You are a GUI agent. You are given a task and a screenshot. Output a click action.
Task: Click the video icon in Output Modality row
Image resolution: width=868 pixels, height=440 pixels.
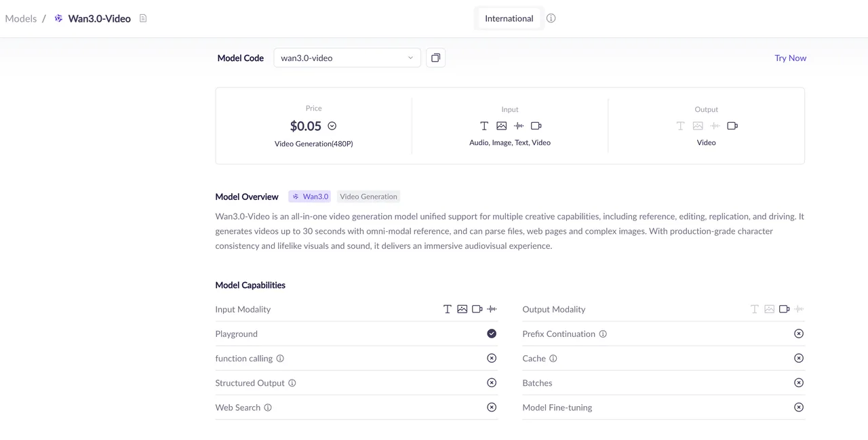(x=785, y=309)
